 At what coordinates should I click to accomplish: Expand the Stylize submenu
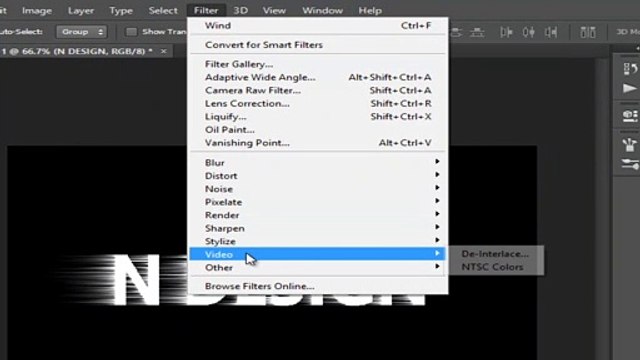tap(318, 241)
